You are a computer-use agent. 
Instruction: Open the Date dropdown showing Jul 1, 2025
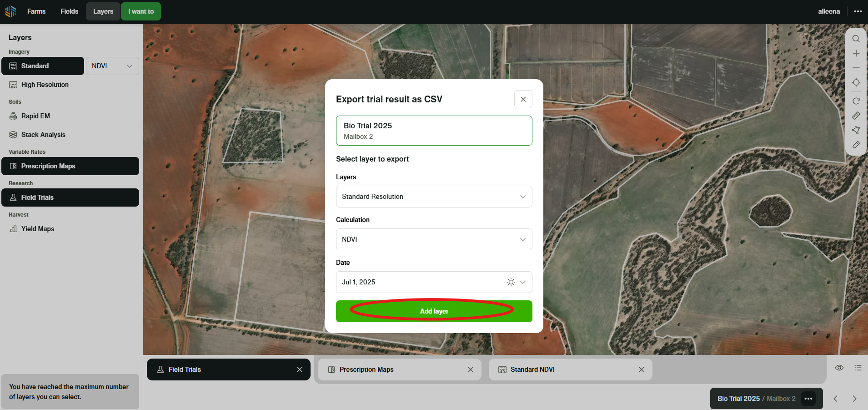coord(434,282)
